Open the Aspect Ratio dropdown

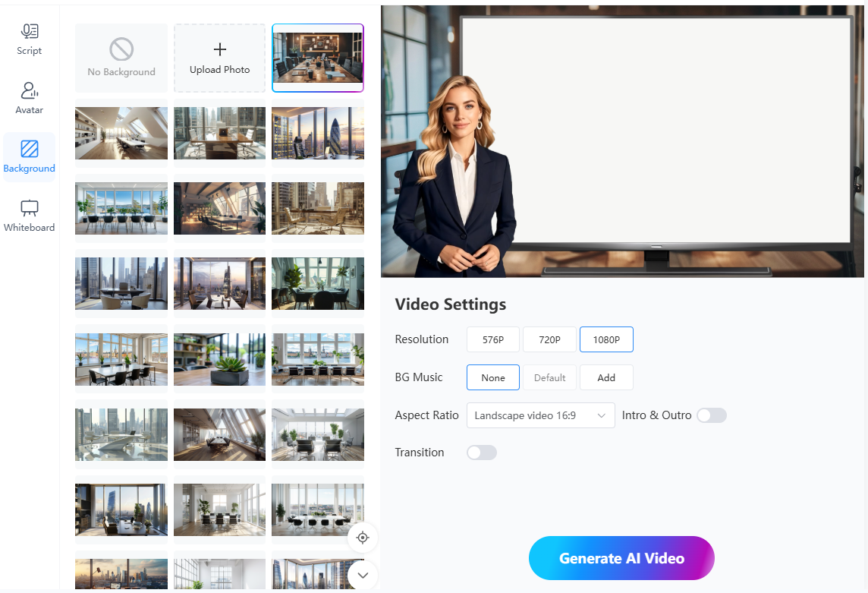pyautogui.click(x=540, y=415)
